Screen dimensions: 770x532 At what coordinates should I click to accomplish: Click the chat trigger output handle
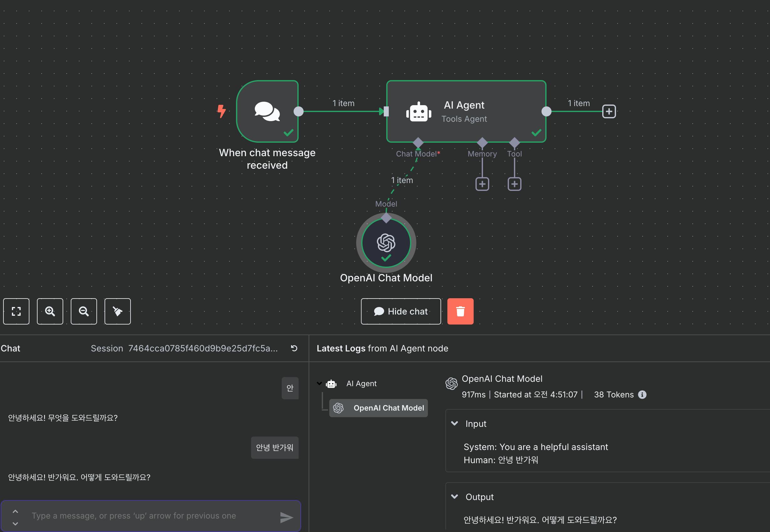point(298,111)
